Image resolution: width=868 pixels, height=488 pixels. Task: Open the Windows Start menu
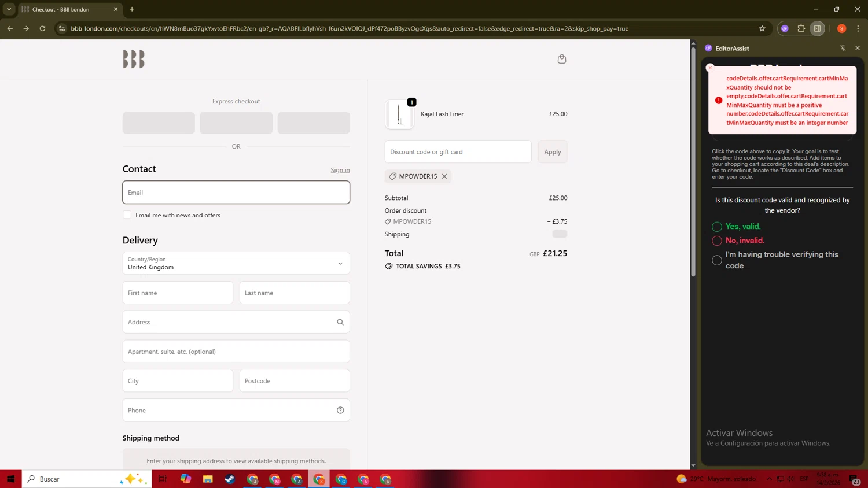[10, 479]
